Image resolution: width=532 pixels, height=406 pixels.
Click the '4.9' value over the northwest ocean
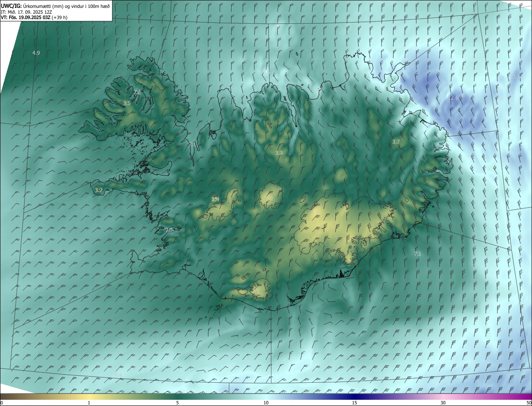point(36,53)
